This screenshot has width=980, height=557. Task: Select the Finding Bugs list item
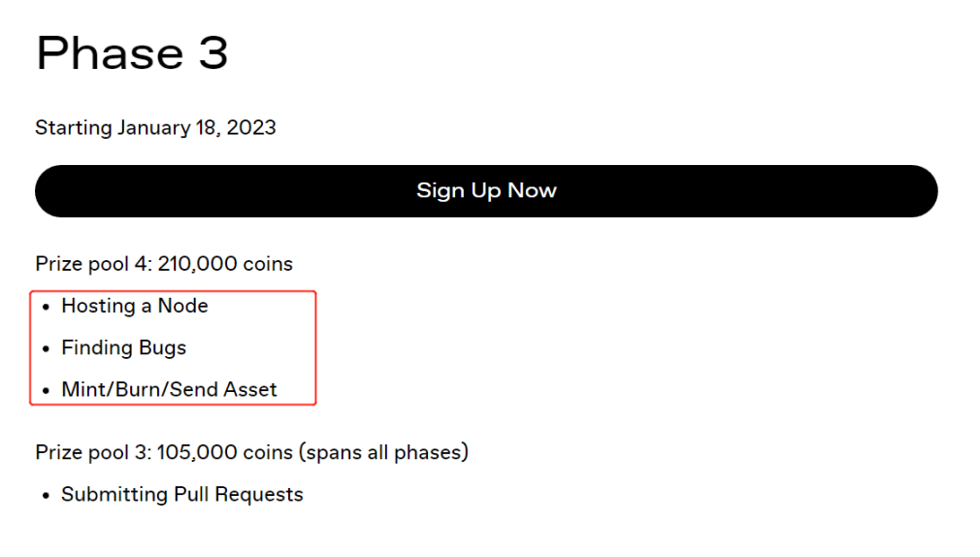pos(123,347)
